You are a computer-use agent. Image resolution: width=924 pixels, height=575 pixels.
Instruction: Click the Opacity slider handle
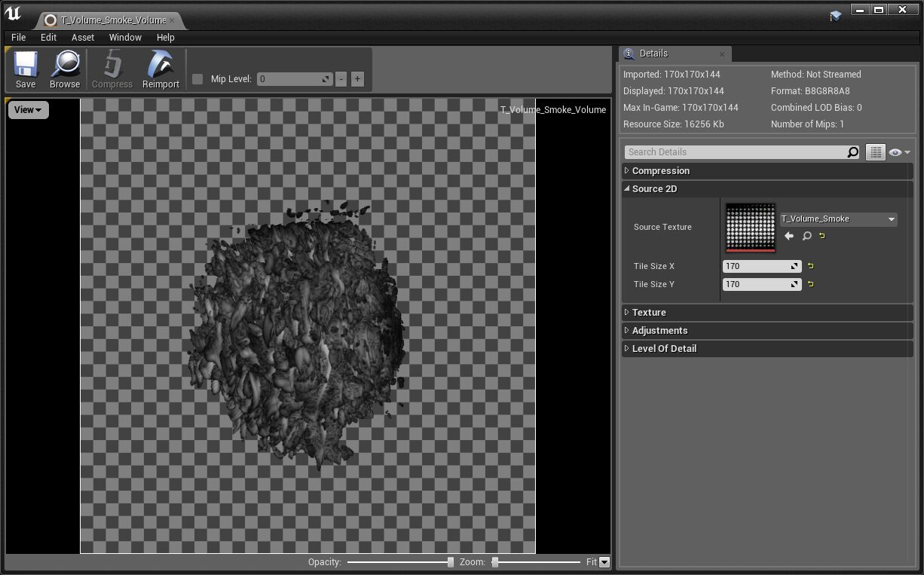tap(450, 562)
